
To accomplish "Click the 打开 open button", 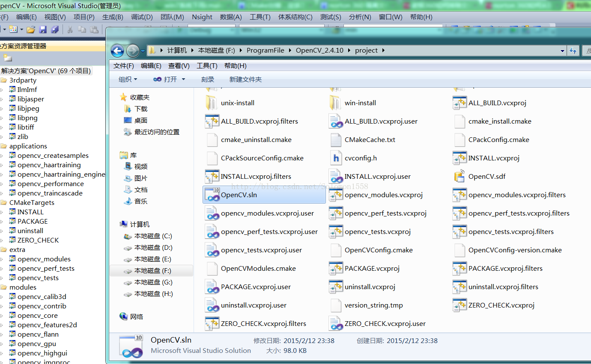I will click(165, 80).
